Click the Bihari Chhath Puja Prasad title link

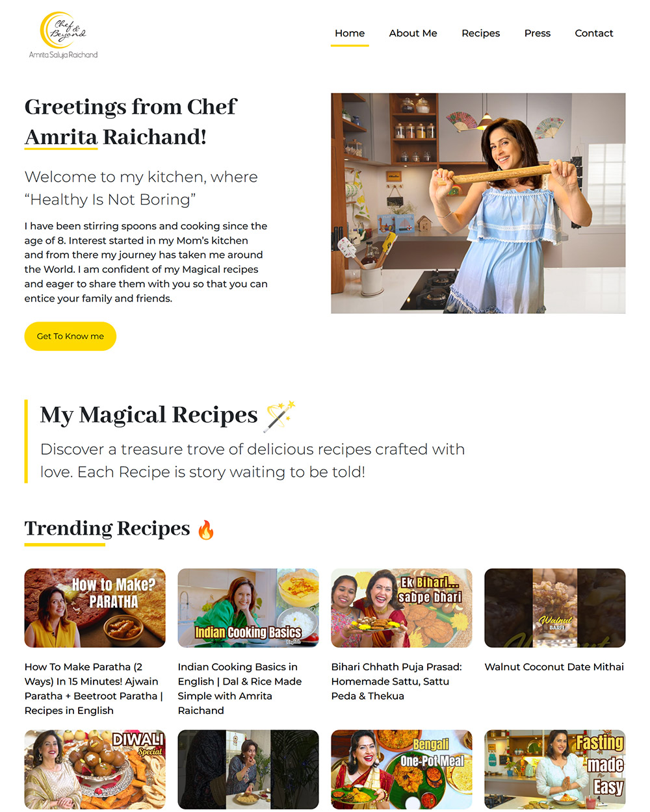pyautogui.click(x=396, y=681)
